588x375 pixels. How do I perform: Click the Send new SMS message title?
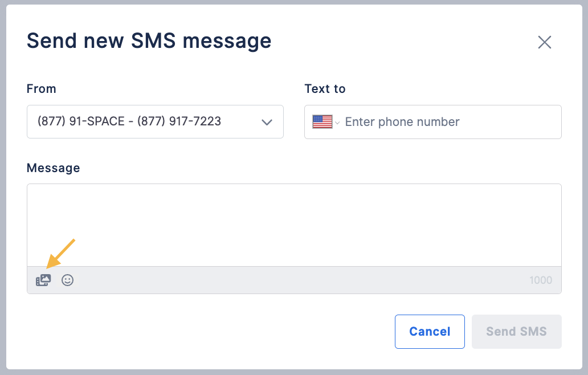point(149,41)
